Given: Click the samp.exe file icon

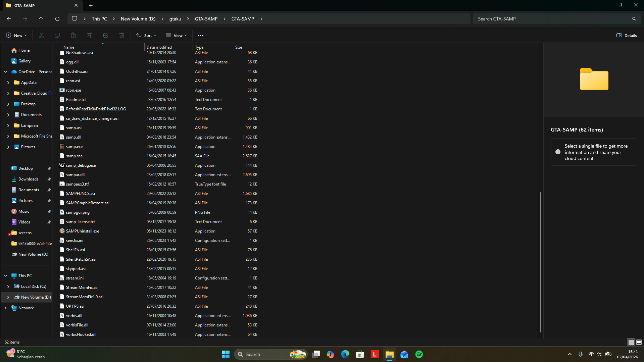Looking at the screenshot, I should click(x=62, y=147).
